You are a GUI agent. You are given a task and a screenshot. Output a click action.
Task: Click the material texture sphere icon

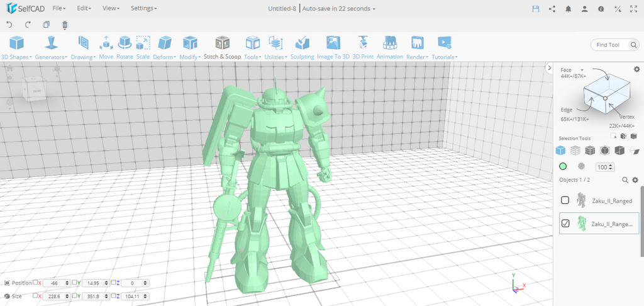click(x=581, y=167)
